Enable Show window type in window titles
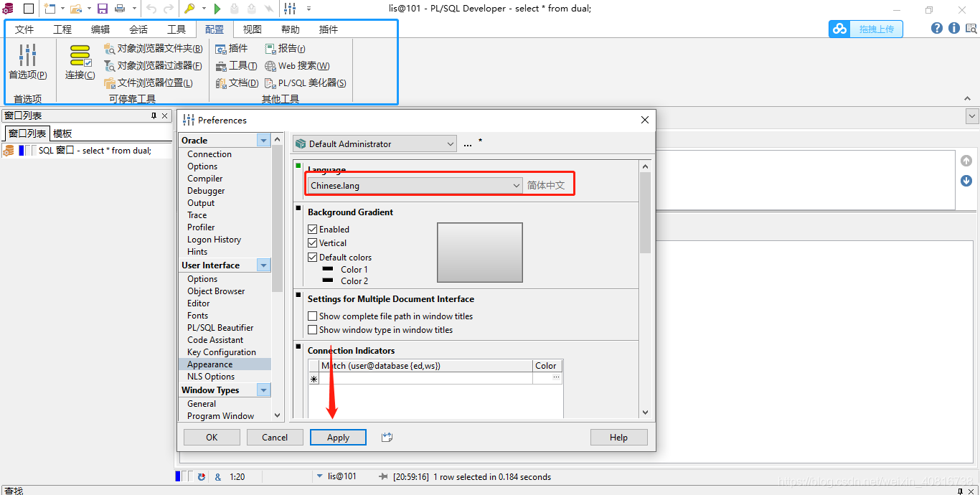The width and height of the screenshot is (980, 495). click(x=312, y=329)
